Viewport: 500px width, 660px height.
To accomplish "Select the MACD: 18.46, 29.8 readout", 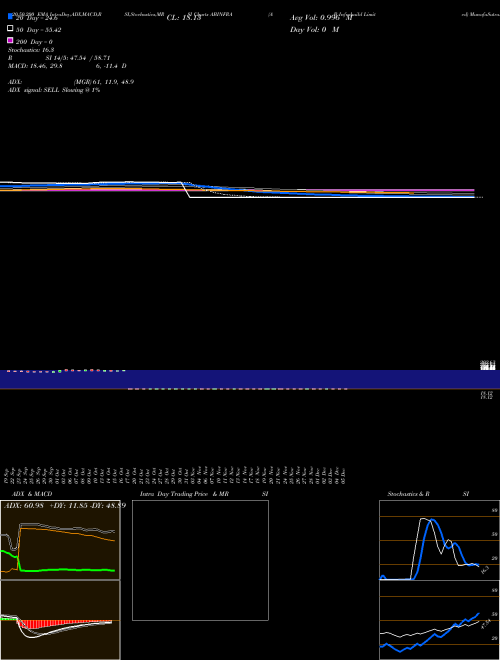I will pos(35,66).
